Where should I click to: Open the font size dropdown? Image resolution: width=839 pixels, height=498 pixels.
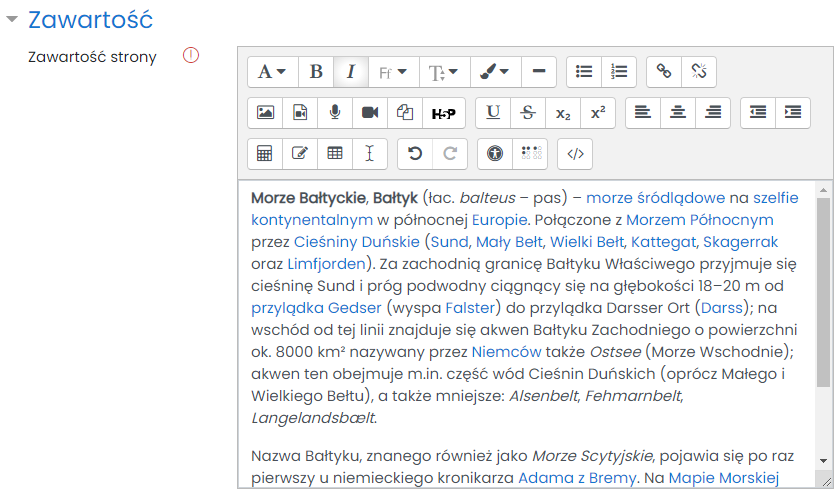pyautogui.click(x=443, y=72)
